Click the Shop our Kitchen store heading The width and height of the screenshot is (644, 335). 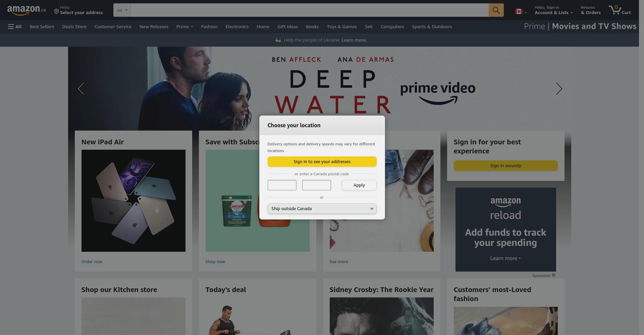click(119, 290)
